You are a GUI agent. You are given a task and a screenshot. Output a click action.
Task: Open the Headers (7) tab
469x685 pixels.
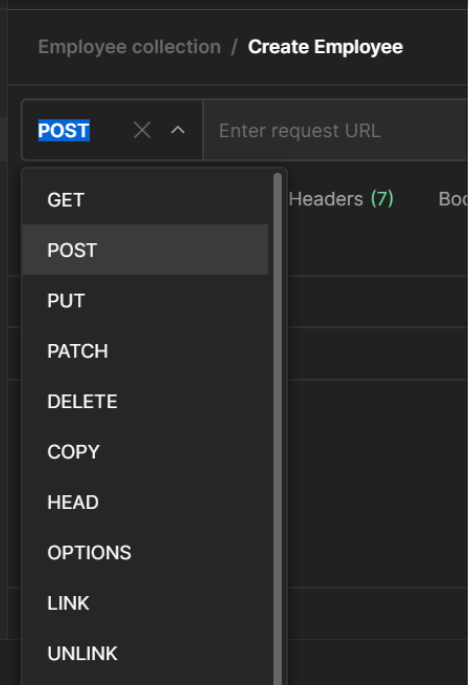341,199
